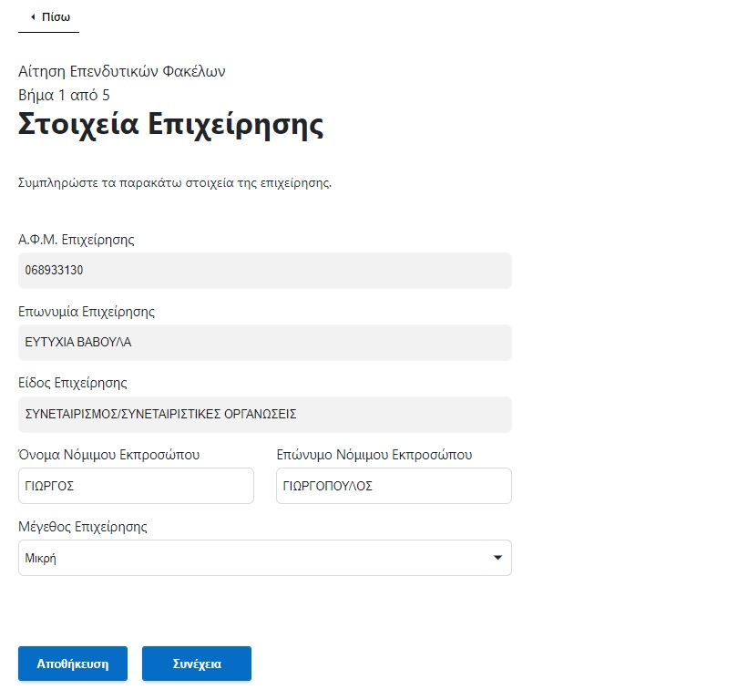Click the Επωνυμία Επιχείρησης label
Screen dimensions: 748x700
click(x=87, y=312)
